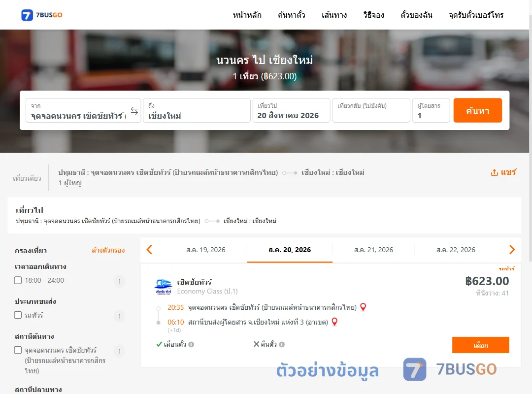Viewport: 532px width, 394px height.
Task: Open the ผู้โดยสาร passenger count field
Action: point(431,110)
